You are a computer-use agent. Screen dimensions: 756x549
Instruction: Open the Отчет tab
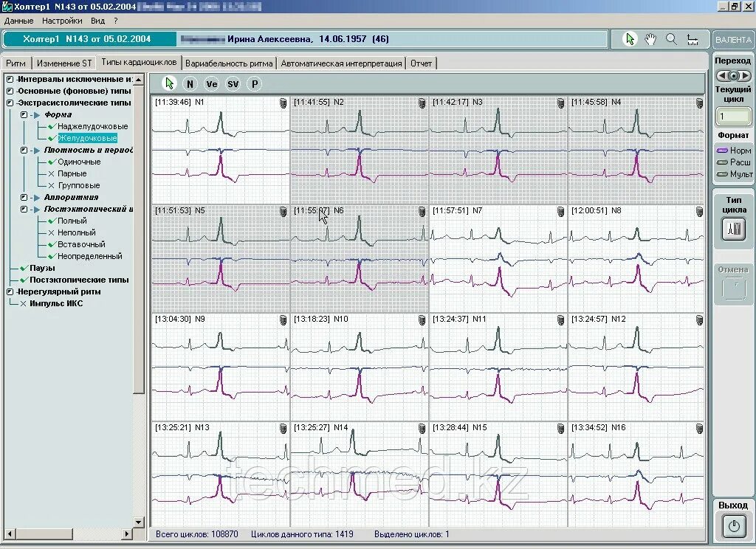point(421,63)
